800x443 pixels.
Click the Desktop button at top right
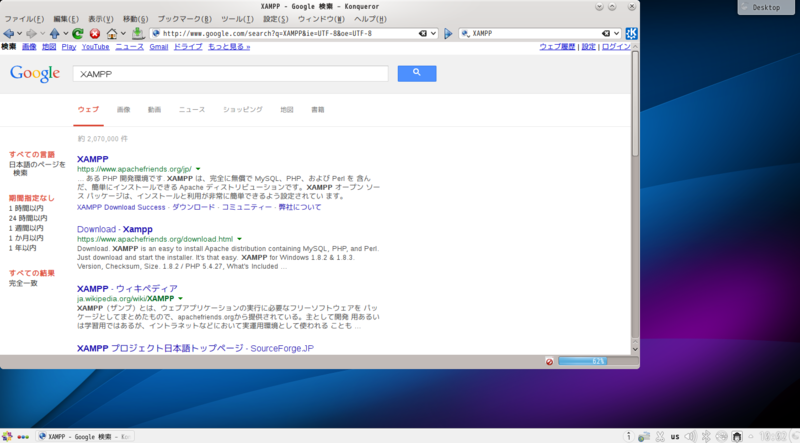(766, 7)
